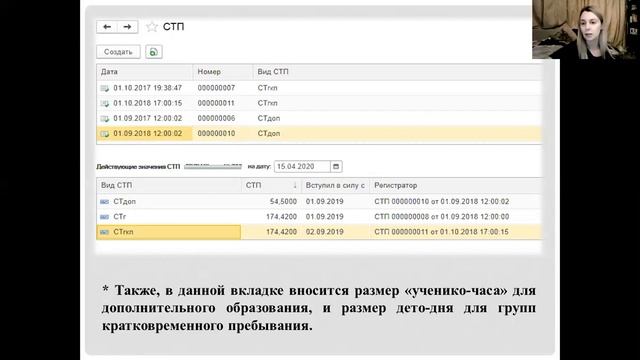640x360 pixels.
Task: Click record icon beside СТдоп
Action: pos(104,202)
